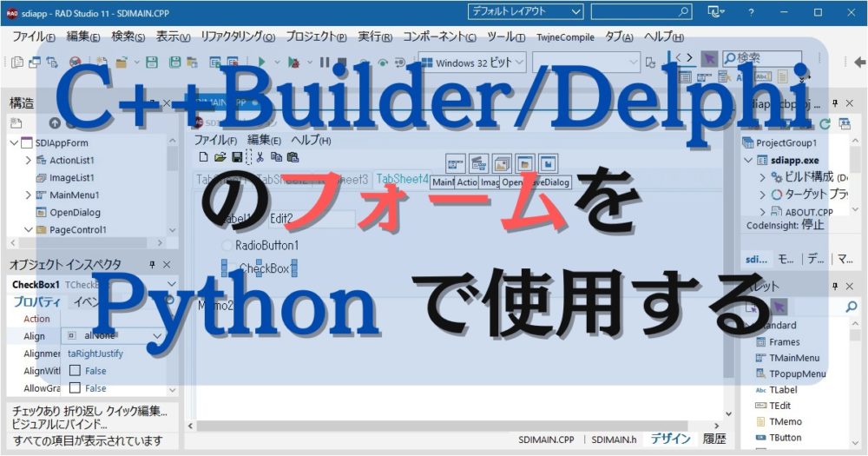
Task: Switch to デザイン bottom tab
Action: pos(670,439)
